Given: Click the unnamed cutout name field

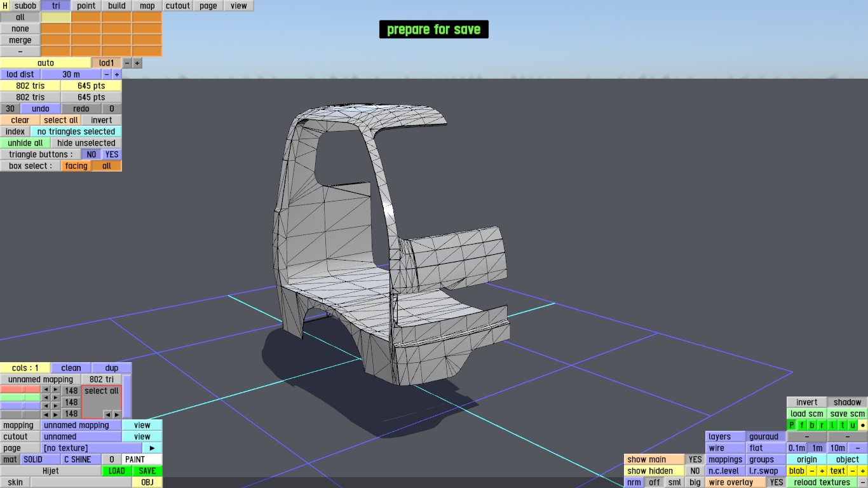Looking at the screenshot, I should click(81, 437).
